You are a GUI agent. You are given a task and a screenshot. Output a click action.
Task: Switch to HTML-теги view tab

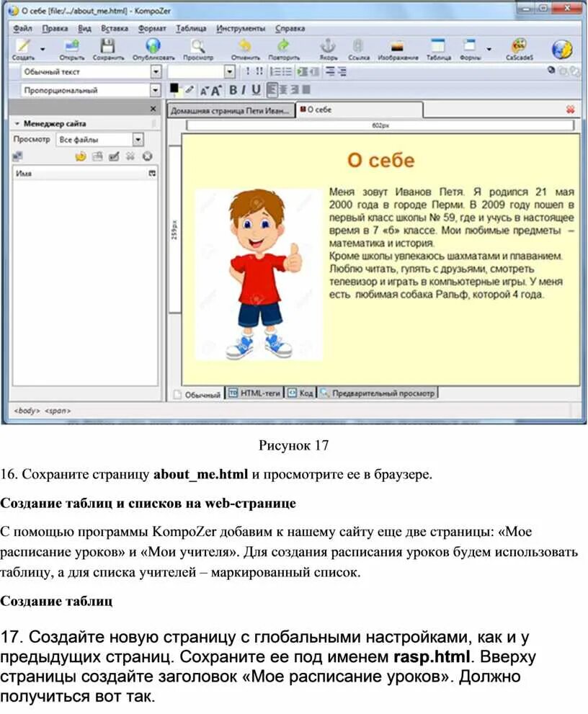[x=254, y=393]
